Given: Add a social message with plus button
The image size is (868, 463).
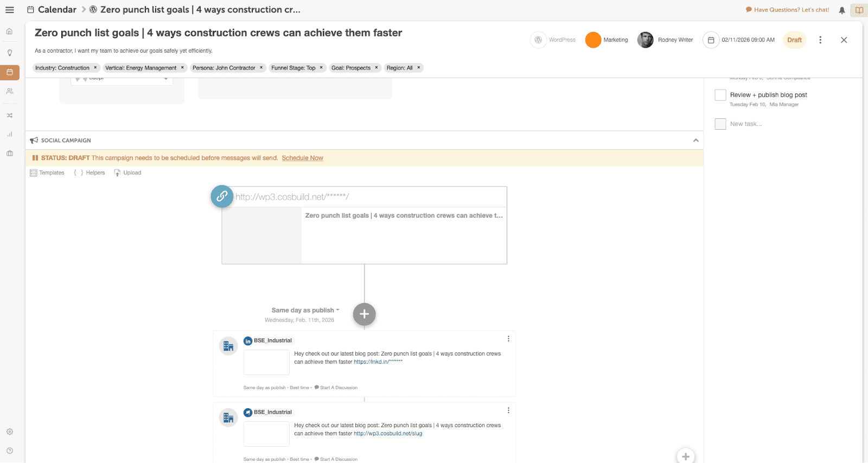Looking at the screenshot, I should click(x=364, y=314).
